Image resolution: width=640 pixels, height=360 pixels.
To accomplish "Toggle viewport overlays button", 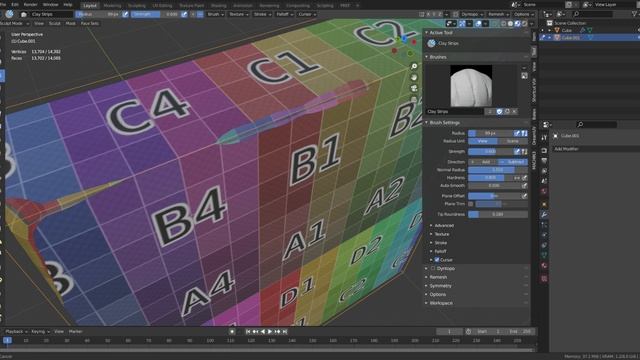I will (478, 24).
